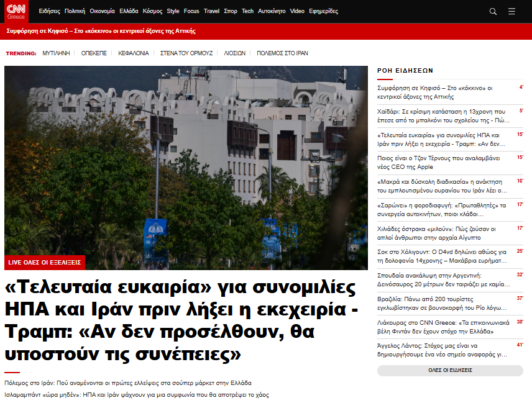The image size is (532, 403).
Task: Open the Χαϊδάρι 13χρονη news item
Action: 441,116
